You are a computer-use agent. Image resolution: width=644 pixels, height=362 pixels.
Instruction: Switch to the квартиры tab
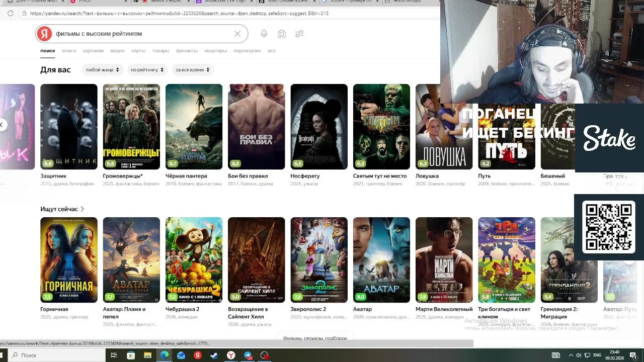215,51
